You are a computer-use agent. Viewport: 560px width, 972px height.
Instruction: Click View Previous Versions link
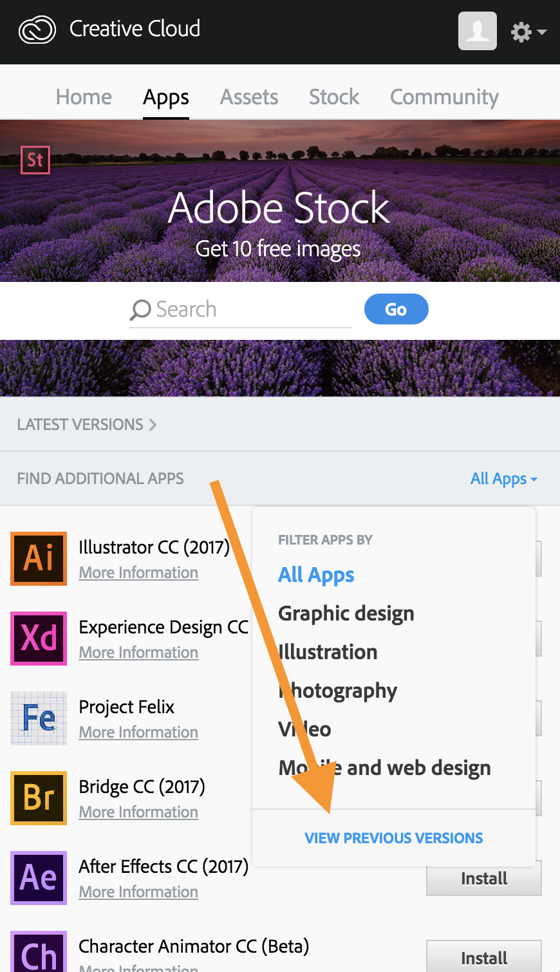click(393, 838)
